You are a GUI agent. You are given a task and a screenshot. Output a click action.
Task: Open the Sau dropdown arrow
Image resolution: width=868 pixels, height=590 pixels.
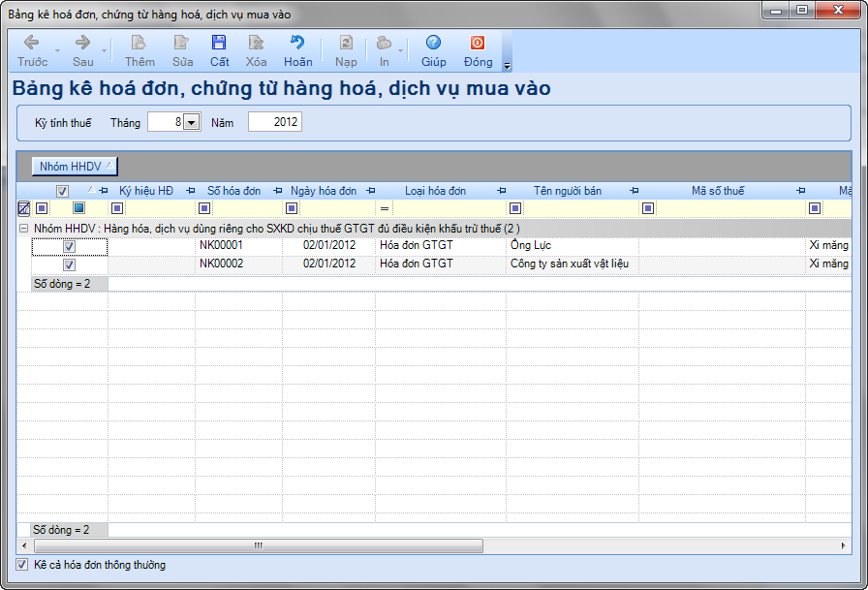click(104, 51)
